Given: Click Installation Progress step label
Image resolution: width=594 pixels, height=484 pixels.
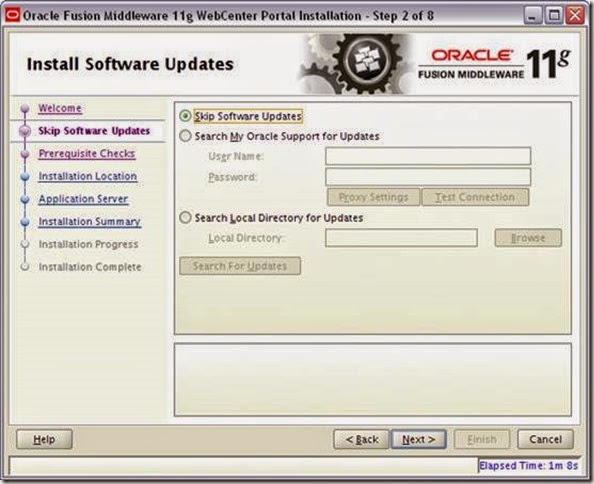Looking at the screenshot, I should click(88, 244).
